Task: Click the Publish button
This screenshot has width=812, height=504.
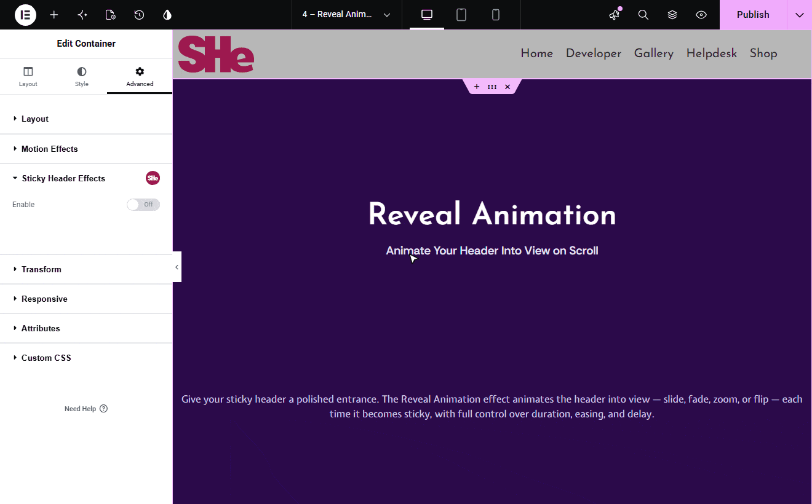Action: click(x=753, y=15)
